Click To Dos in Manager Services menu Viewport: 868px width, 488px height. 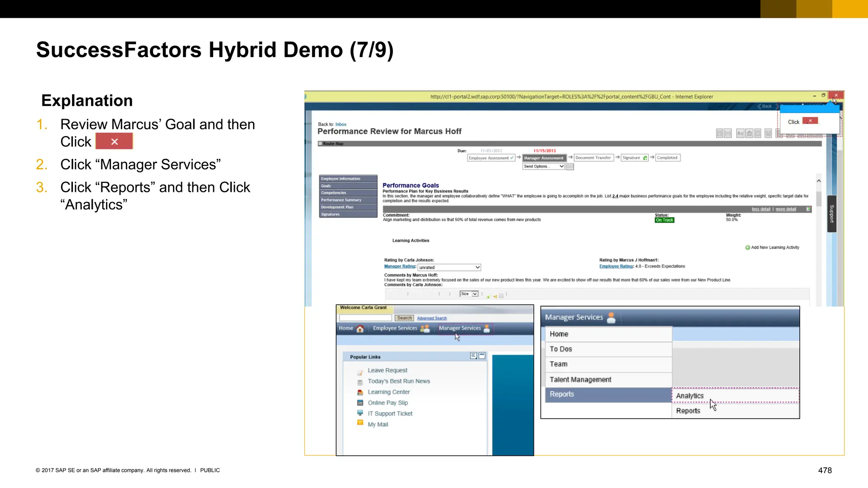coord(608,349)
